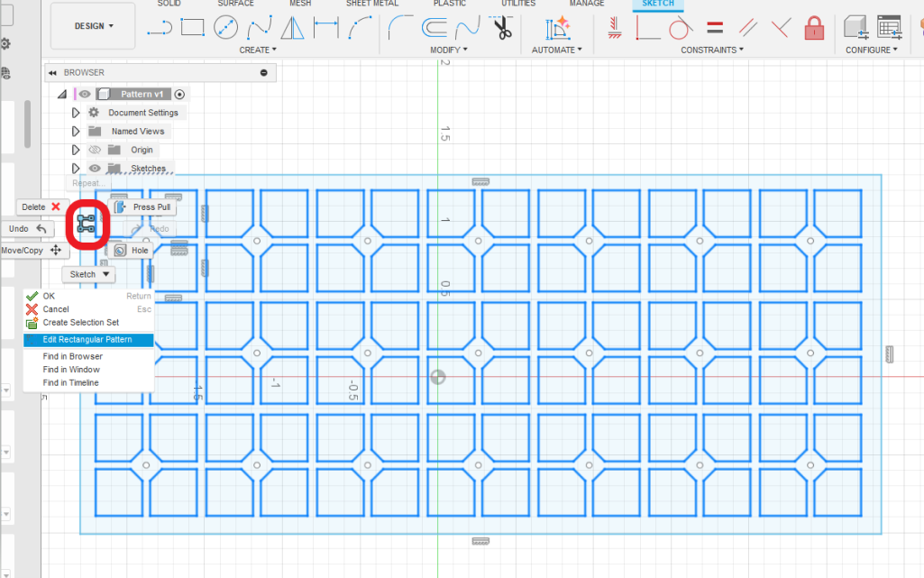The image size is (924, 578).
Task: Select the 2-Point Rectangle tool
Action: (192, 27)
